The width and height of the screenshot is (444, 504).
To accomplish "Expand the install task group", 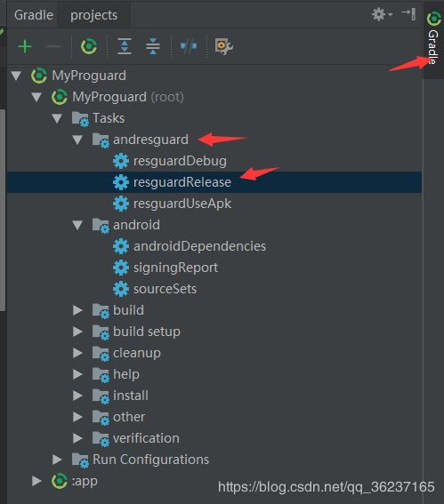I will 77,396.
